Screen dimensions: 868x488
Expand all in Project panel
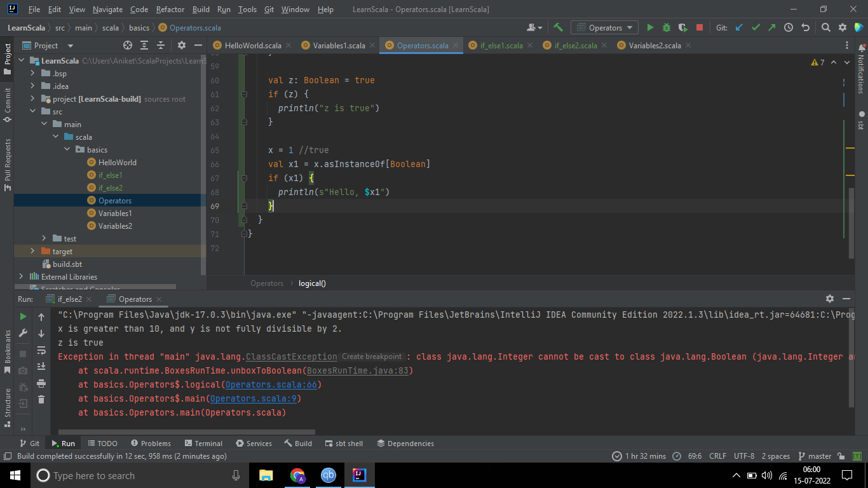tap(144, 45)
